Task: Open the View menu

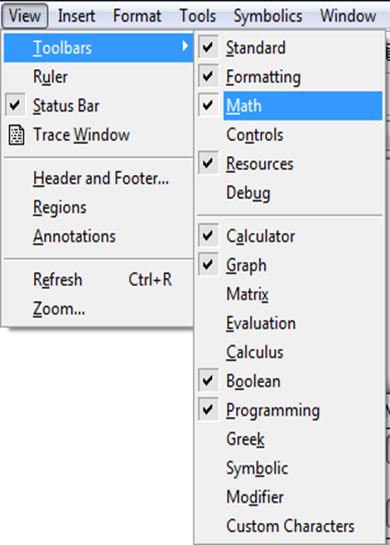Action: pos(25,16)
